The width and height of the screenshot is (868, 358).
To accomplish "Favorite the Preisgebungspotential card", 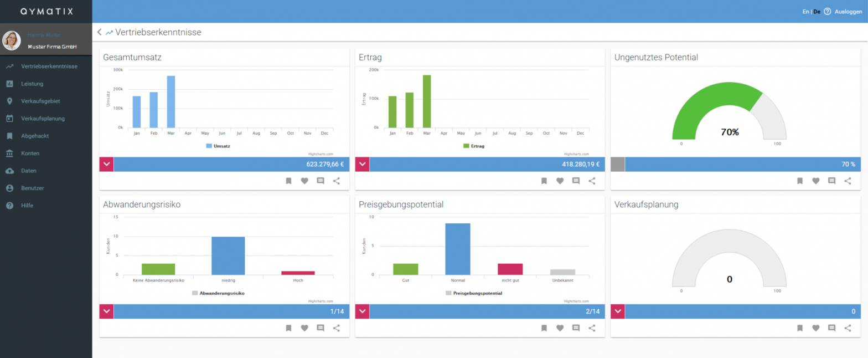I will (560, 328).
